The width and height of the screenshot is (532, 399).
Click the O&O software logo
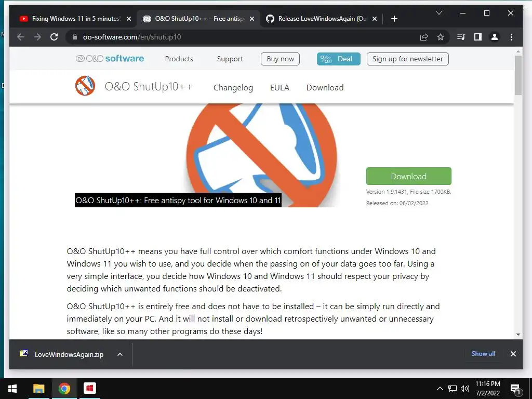coord(110,59)
